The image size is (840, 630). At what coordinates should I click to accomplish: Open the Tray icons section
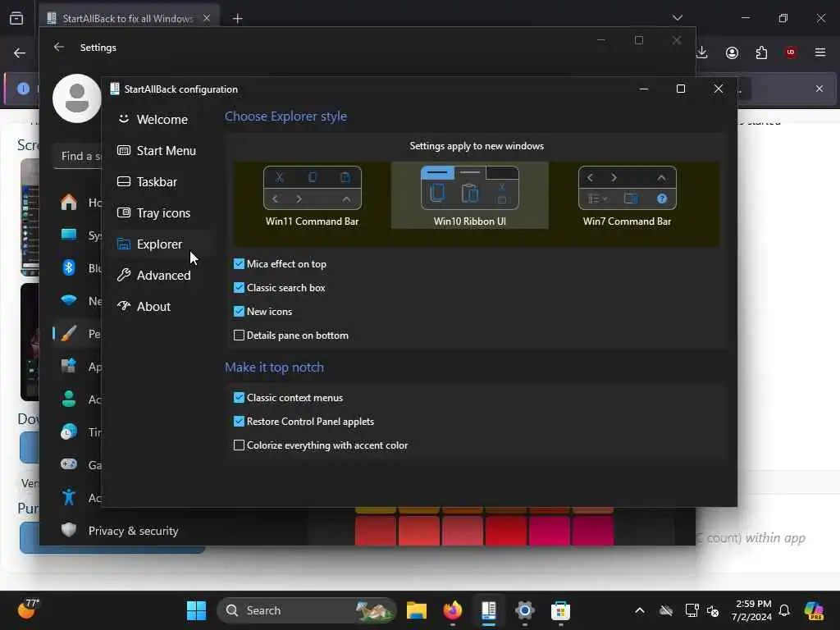click(162, 212)
